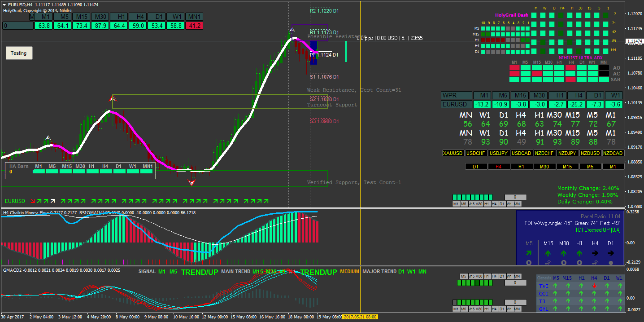Click the WPR H4 value -25.2
The width and height of the screenshot is (644, 322).
[x=578, y=104]
